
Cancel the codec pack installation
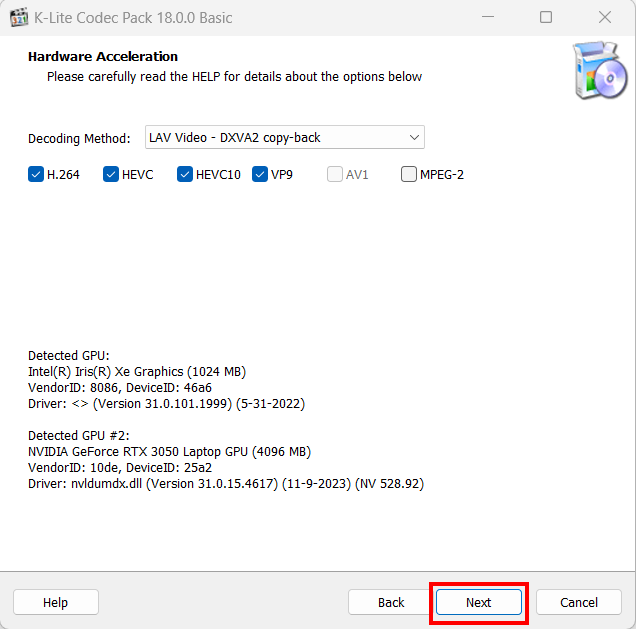pos(579,602)
